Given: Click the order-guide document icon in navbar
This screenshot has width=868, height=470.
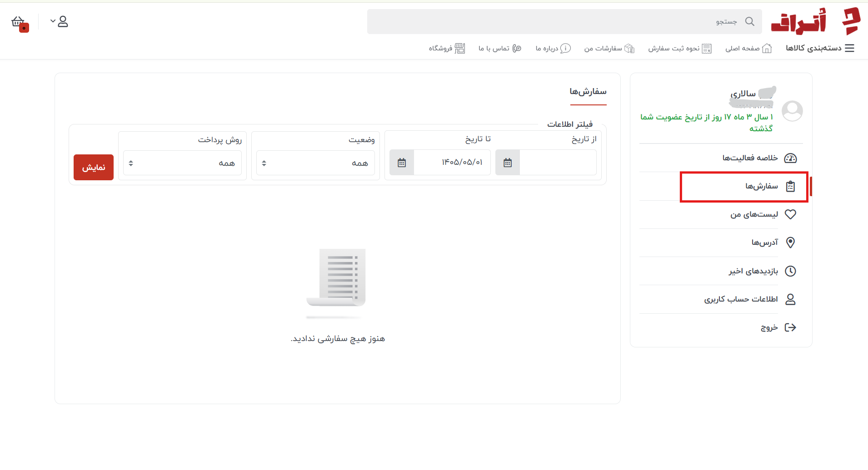Looking at the screenshot, I should [x=707, y=49].
